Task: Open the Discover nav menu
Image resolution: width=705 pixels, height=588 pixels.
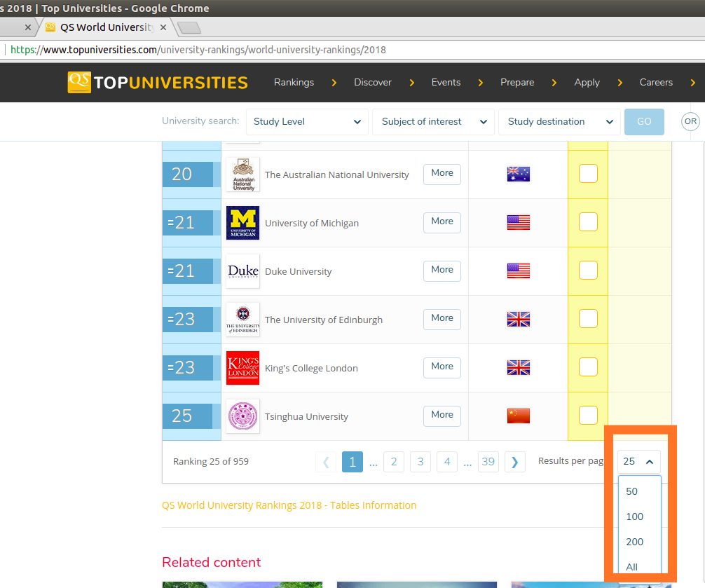Action: point(373,82)
